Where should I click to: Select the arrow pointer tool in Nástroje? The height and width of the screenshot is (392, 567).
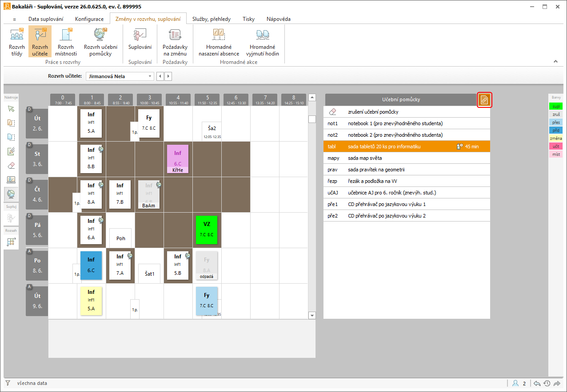[x=11, y=109]
